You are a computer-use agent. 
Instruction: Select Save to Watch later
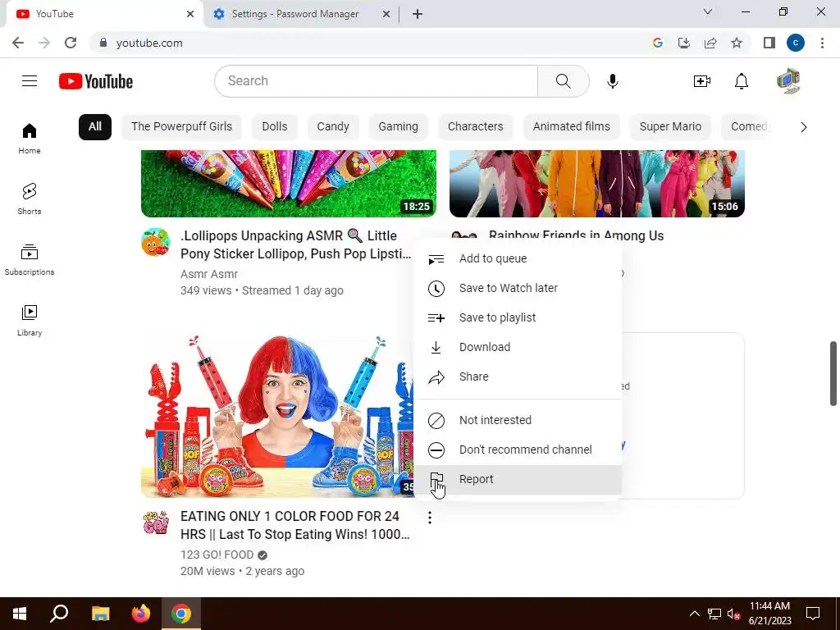[x=518, y=288]
